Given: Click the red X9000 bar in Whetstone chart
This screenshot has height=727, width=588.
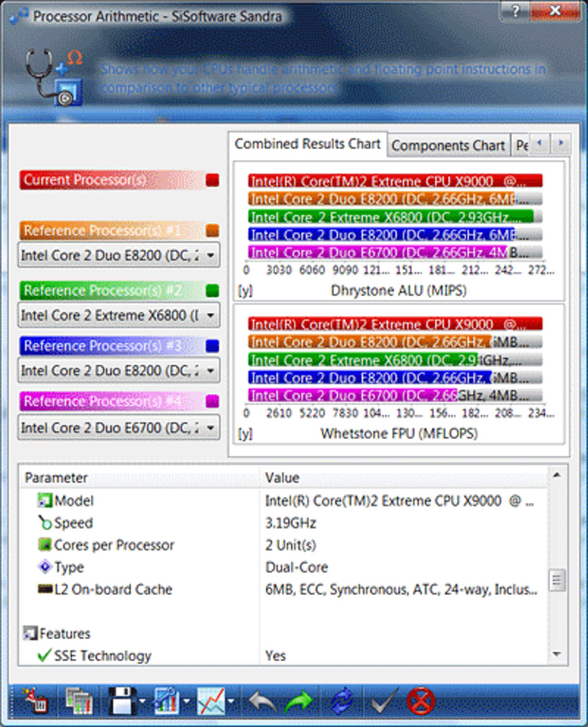Looking at the screenshot, I should click(396, 324).
